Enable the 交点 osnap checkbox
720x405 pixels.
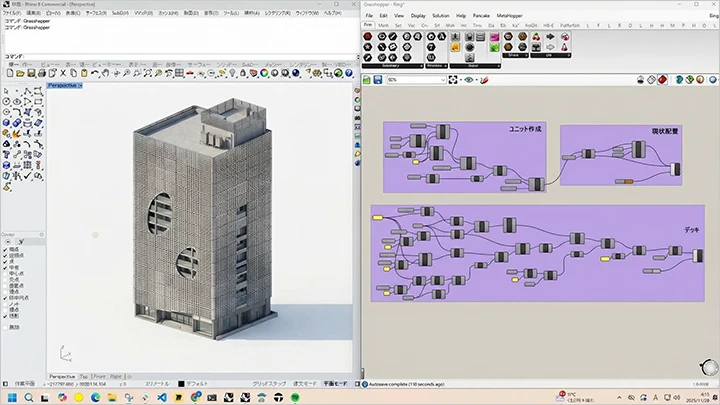click(x=6, y=279)
